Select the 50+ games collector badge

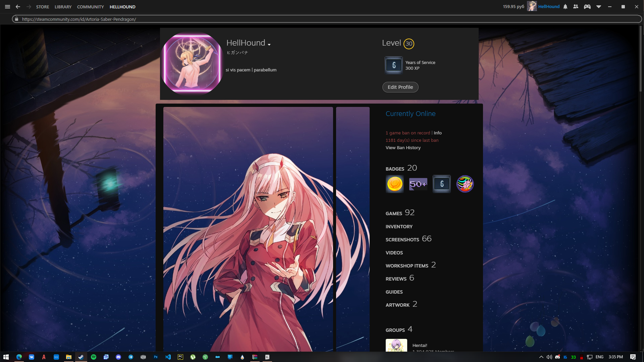(x=418, y=184)
